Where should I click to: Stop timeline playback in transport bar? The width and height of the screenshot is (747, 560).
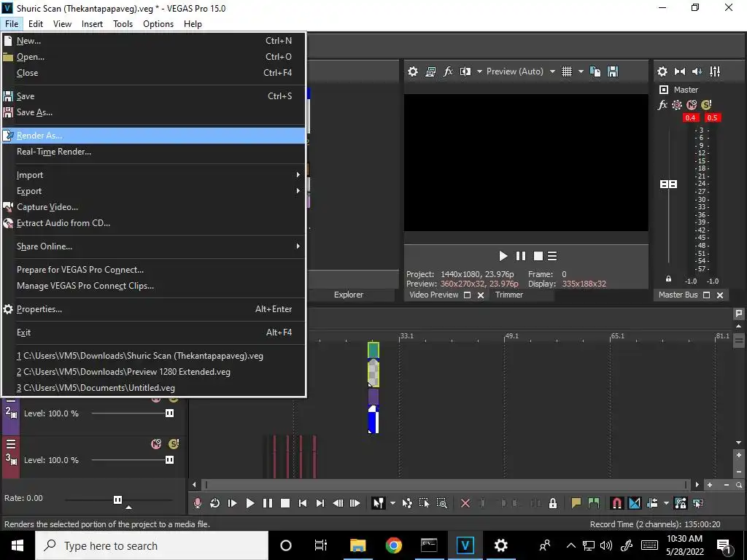click(x=285, y=503)
